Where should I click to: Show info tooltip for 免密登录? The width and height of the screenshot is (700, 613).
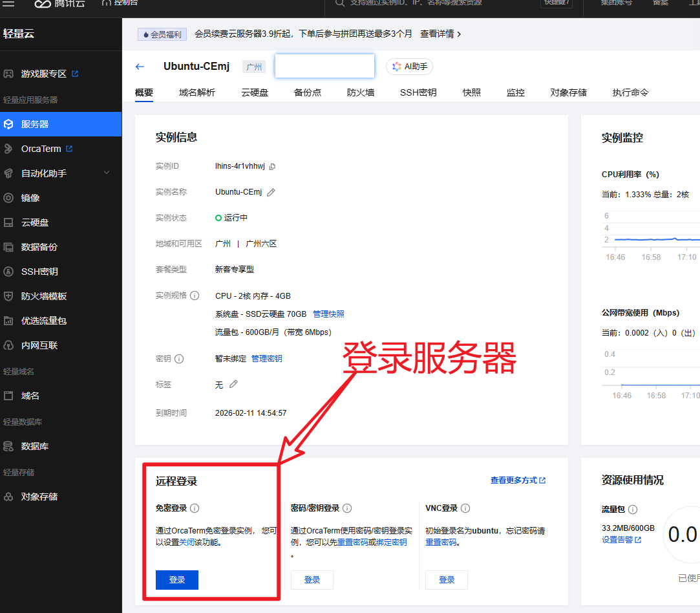195,508
